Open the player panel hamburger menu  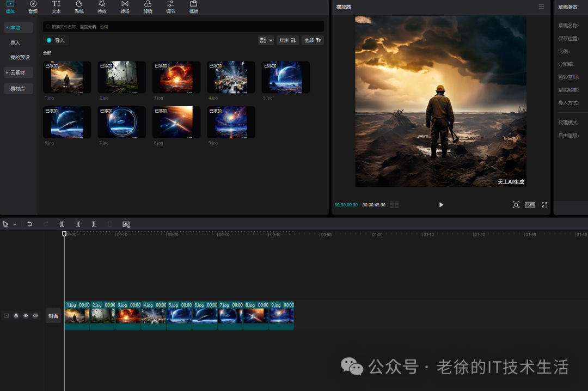[x=541, y=7]
